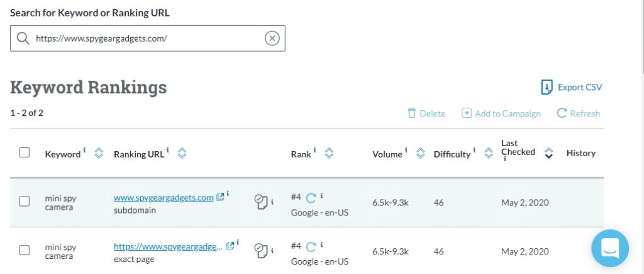
Task: Sort the table by Last Checked
Action: pos(548,153)
